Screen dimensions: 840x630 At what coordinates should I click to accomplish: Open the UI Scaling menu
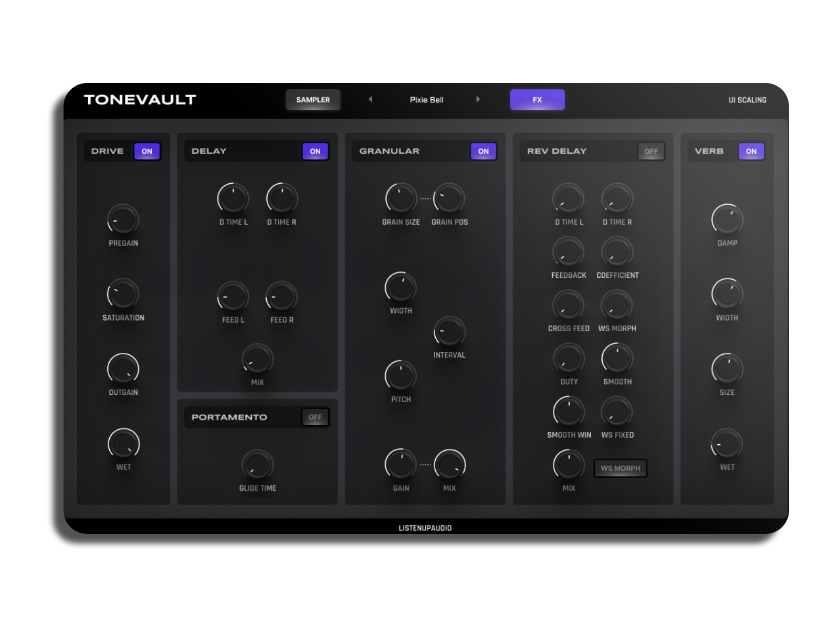pyautogui.click(x=747, y=100)
